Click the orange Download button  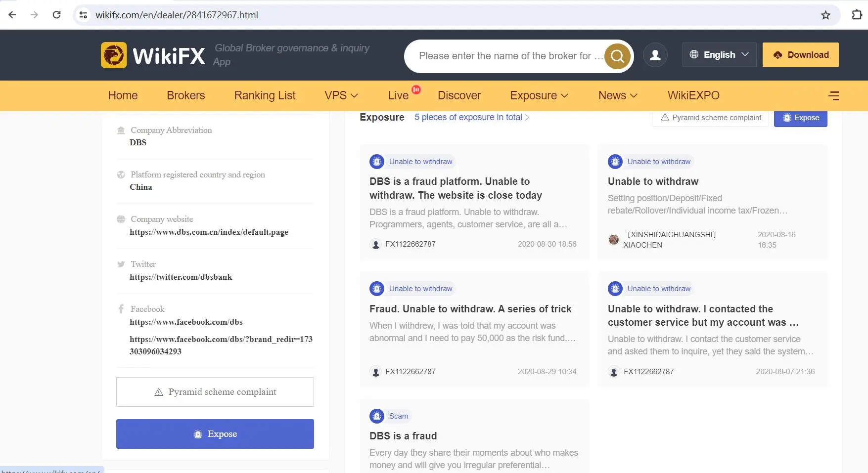(800, 55)
